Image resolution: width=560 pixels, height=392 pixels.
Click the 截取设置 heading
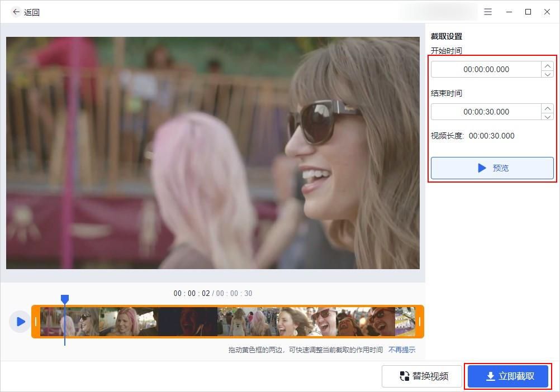point(447,36)
